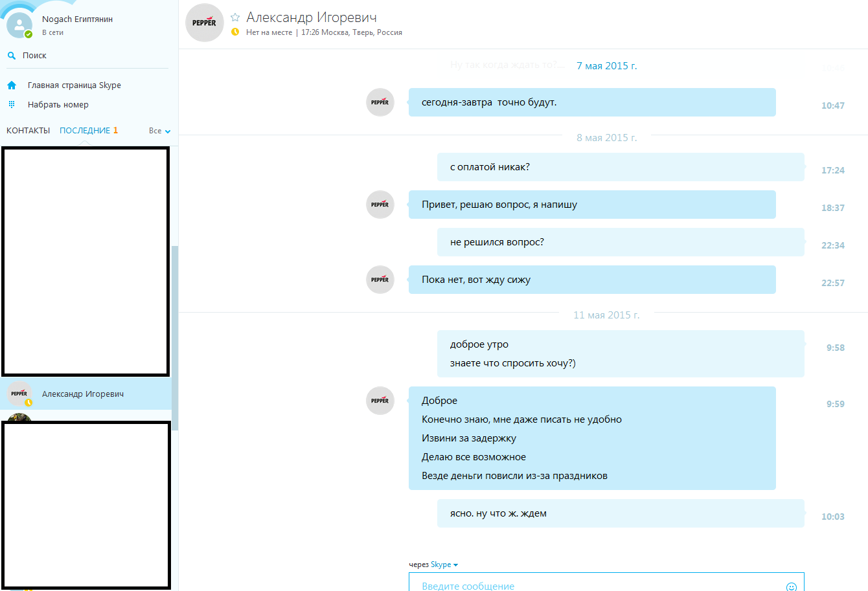Click message line 'Везде деньги повисли из-за праздников'
This screenshot has height=591, width=868.
point(514,476)
